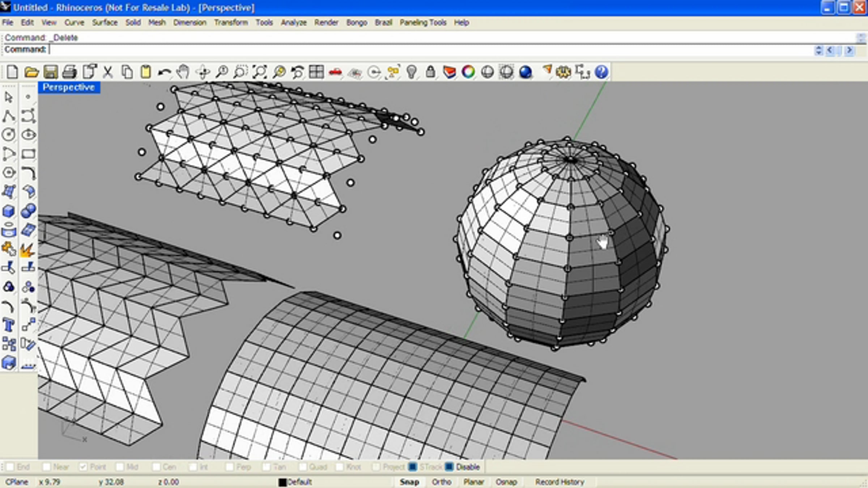The image size is (868, 488).
Task: Undo the last action with the arrow icon
Action: pos(165,72)
